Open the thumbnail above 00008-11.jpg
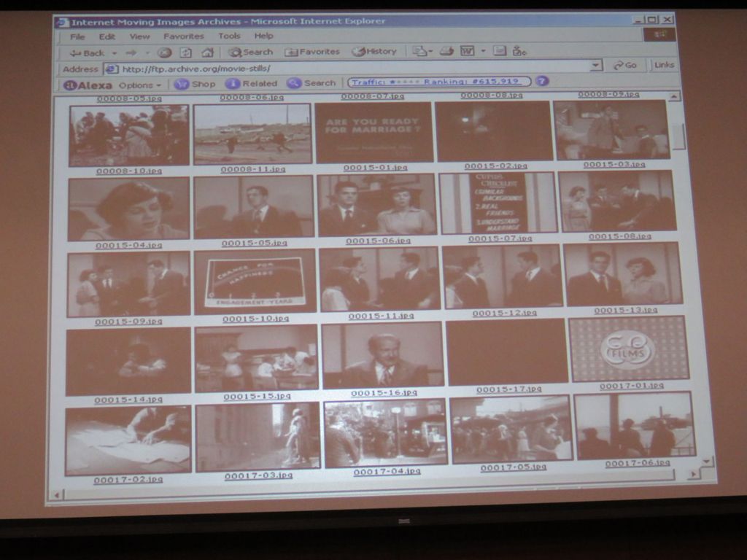The image size is (747, 560). 252,134
